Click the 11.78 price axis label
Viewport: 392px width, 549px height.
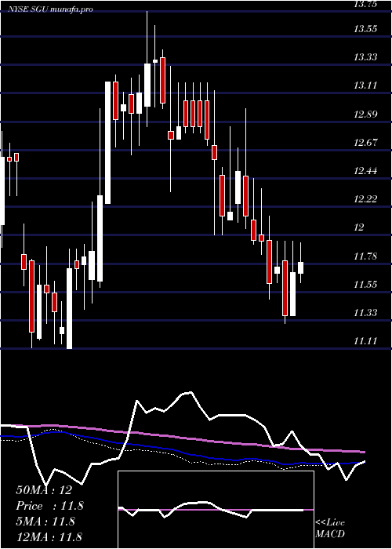click(x=365, y=256)
